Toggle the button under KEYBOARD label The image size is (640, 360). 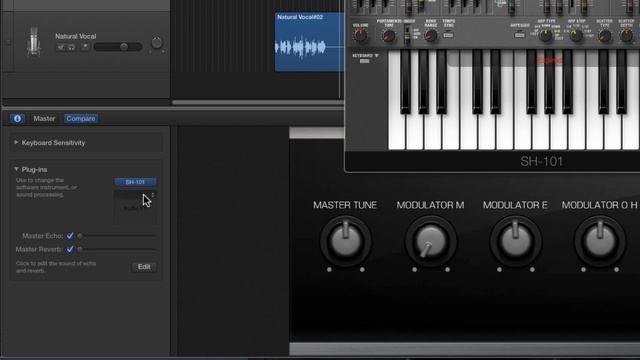click(x=364, y=61)
